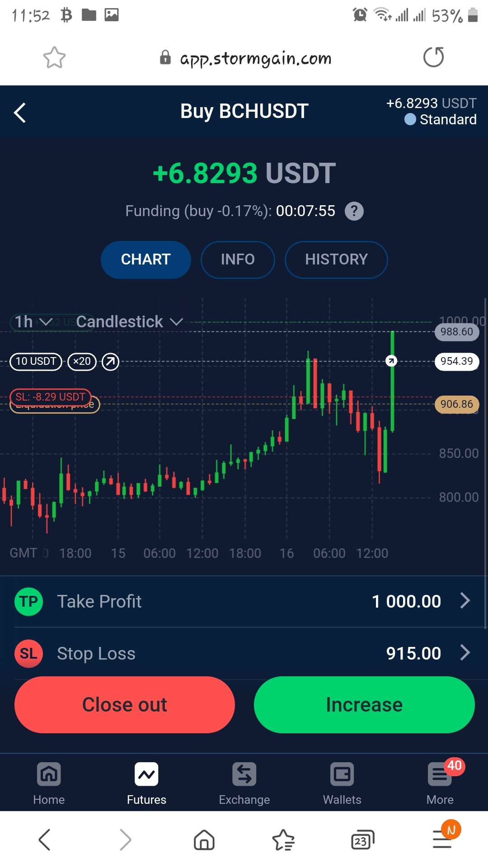Screen dimensions: 488x868
Task: Expand Stop Loss settings chevron
Action: pyautogui.click(x=465, y=653)
